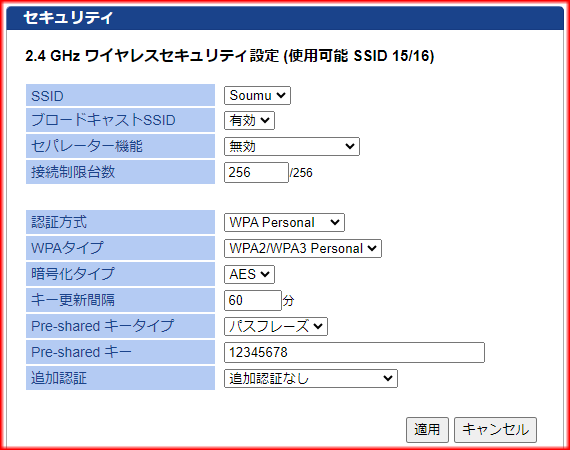Click the 接続制限台数 input field
The image size is (570, 450).
click(x=256, y=172)
